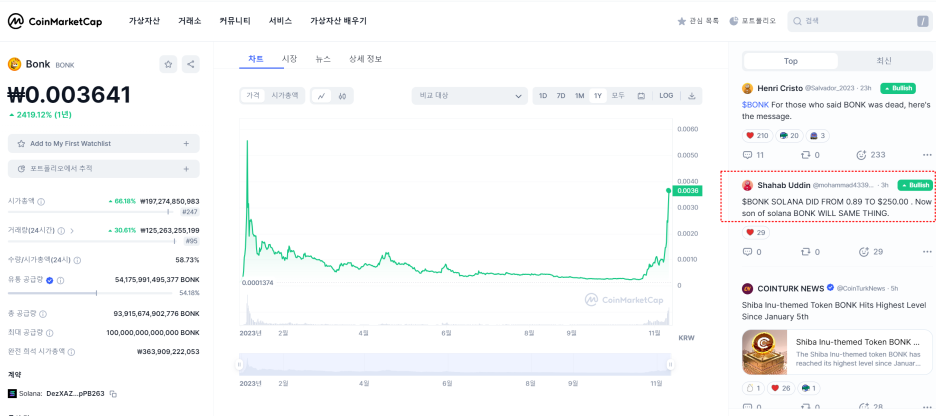Screen dimensions: 936x416
Task: Copy the Solana contract address
Action: pos(113,394)
